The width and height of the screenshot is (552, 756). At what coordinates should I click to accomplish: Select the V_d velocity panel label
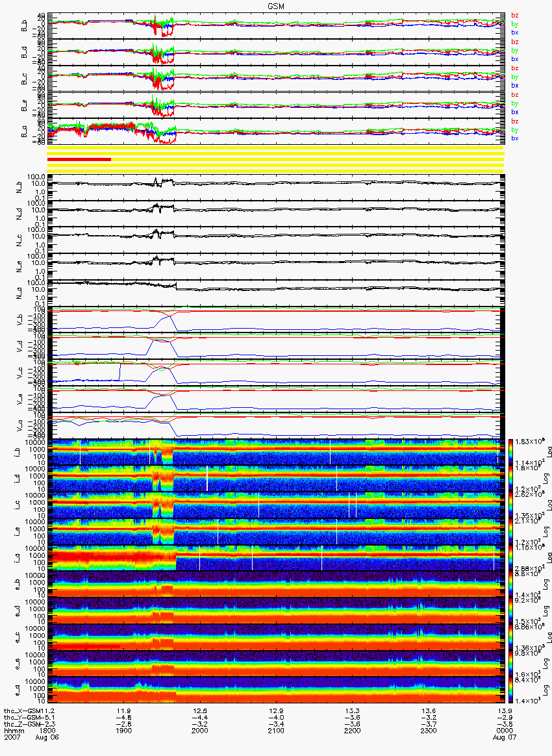tap(19, 346)
